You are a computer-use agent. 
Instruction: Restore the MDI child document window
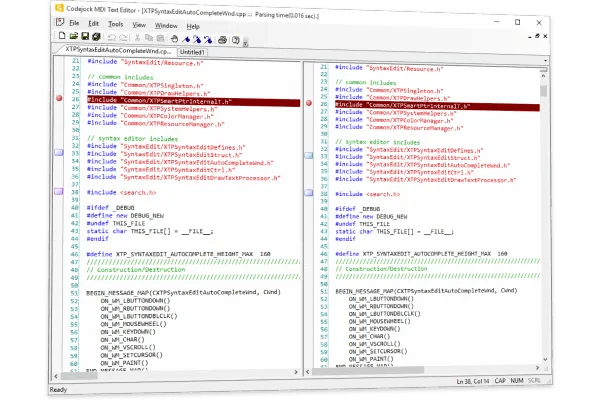pos(537,36)
